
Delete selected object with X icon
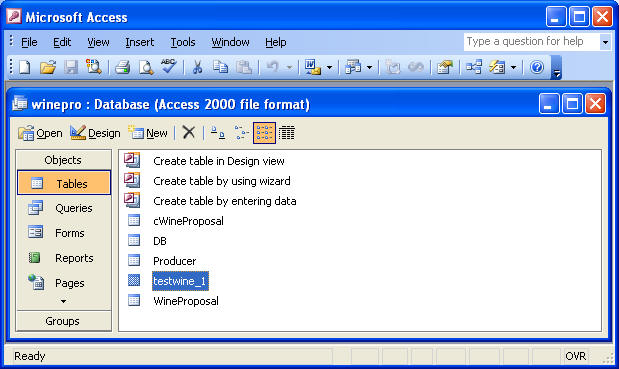click(189, 133)
